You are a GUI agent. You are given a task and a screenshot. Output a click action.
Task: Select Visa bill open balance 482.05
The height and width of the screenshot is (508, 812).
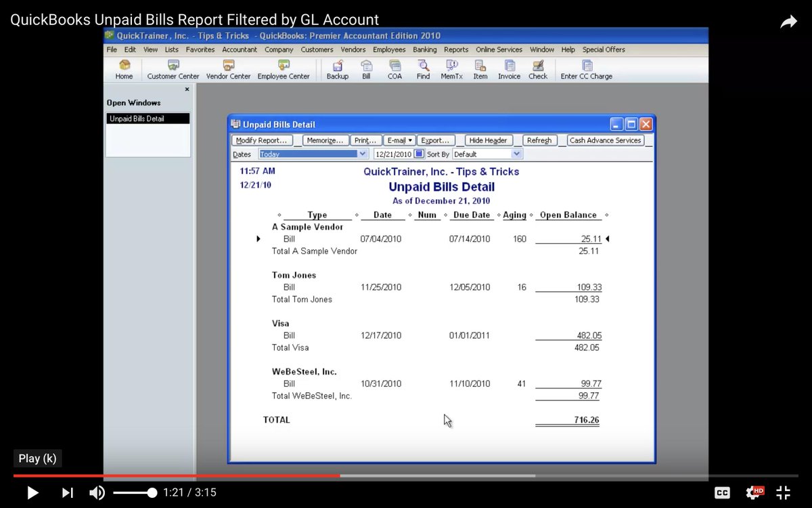pyautogui.click(x=589, y=335)
